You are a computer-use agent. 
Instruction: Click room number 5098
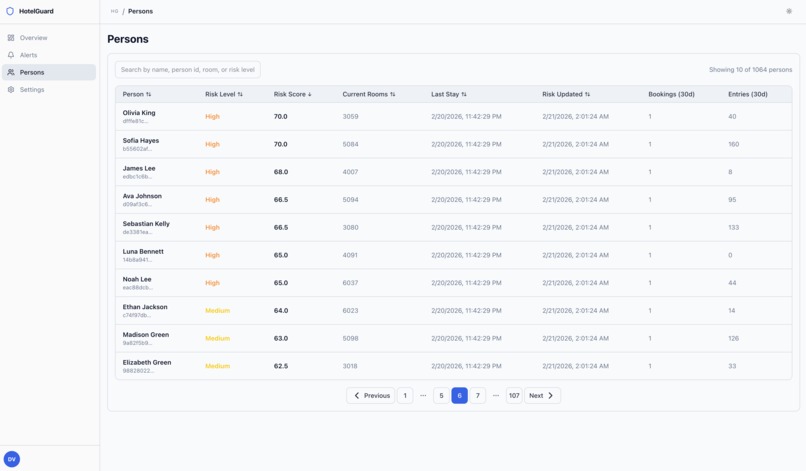351,338
